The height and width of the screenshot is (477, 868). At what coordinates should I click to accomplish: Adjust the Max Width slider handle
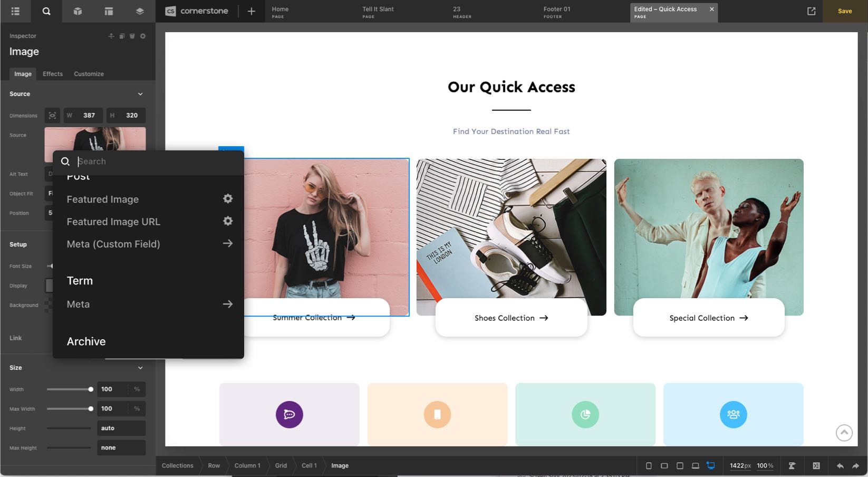click(x=91, y=409)
